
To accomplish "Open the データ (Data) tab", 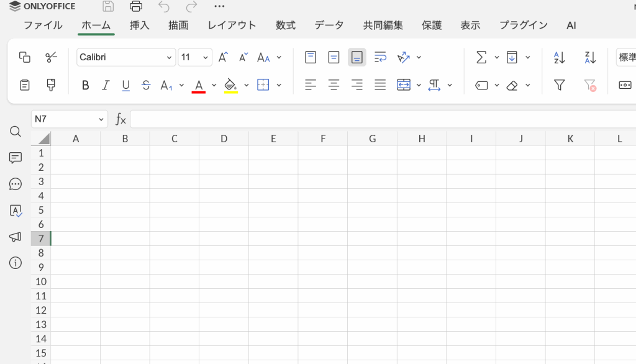I will [329, 25].
